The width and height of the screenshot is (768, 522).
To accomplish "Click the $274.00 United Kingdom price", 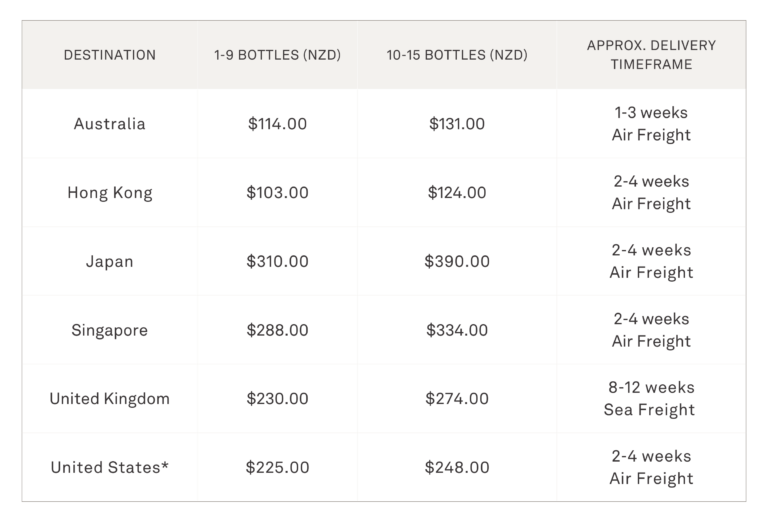I will 457,399.
